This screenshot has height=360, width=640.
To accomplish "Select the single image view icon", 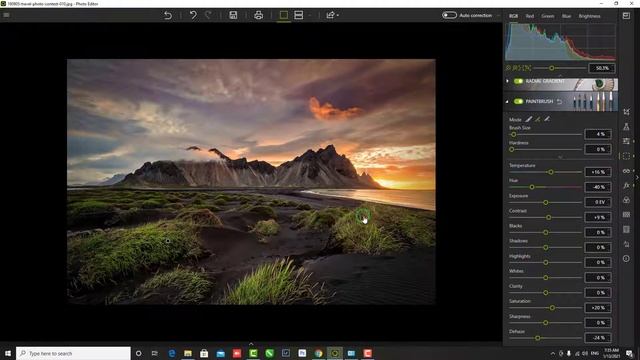I will point(283,16).
